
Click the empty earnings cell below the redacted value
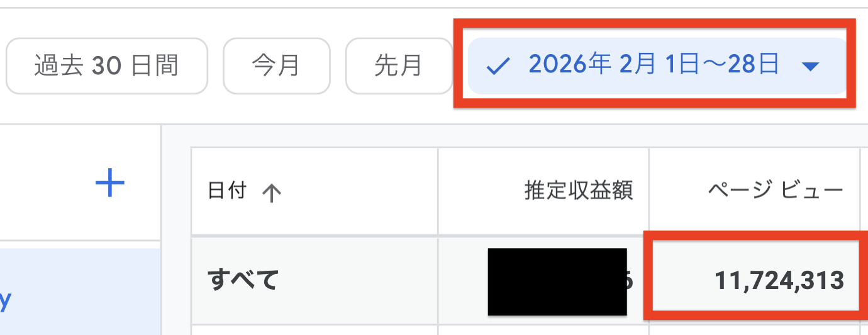[x=543, y=331]
